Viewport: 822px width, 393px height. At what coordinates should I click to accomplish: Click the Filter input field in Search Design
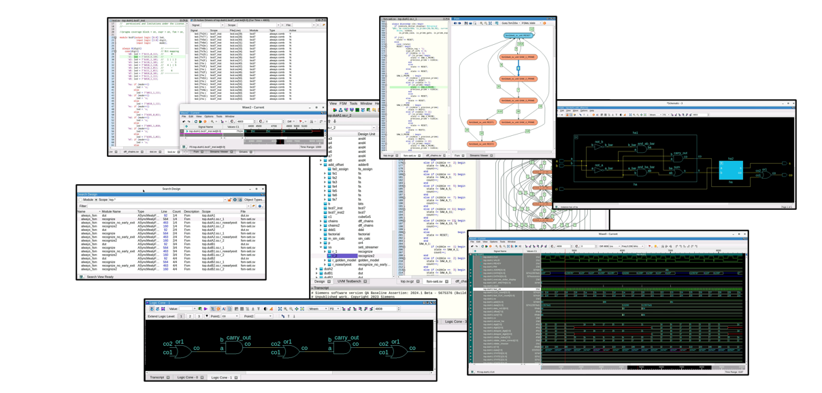(x=167, y=206)
